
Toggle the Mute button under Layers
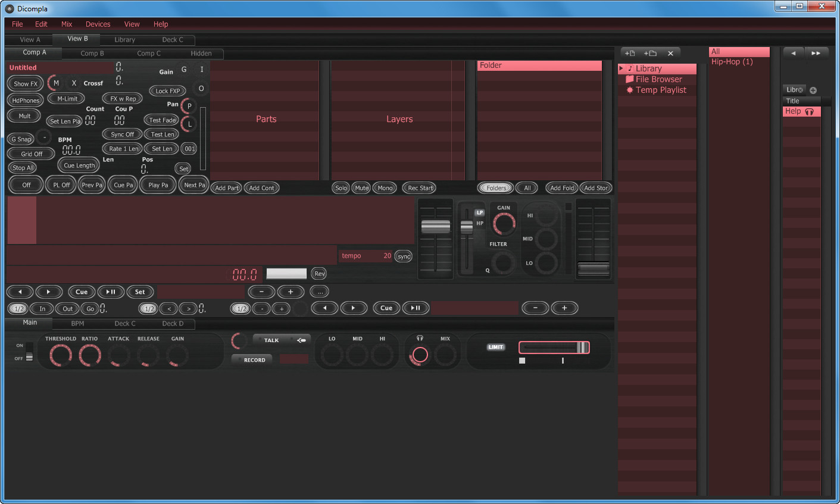click(x=361, y=188)
